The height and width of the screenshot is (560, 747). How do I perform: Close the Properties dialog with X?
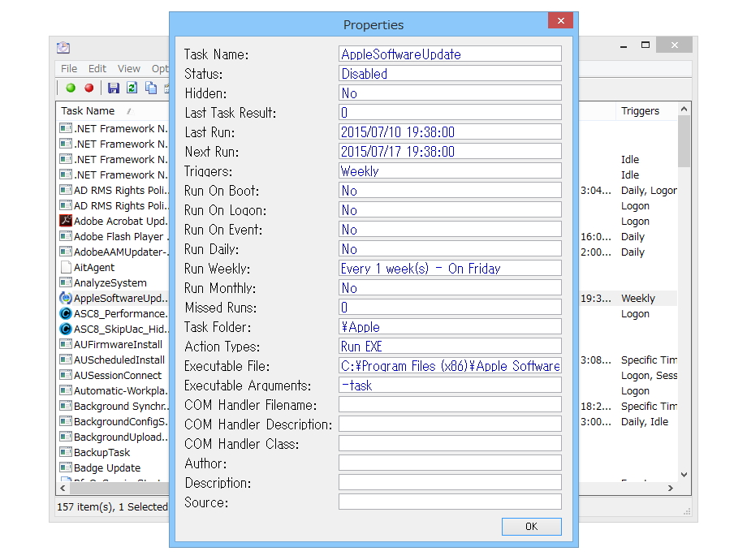pos(560,20)
